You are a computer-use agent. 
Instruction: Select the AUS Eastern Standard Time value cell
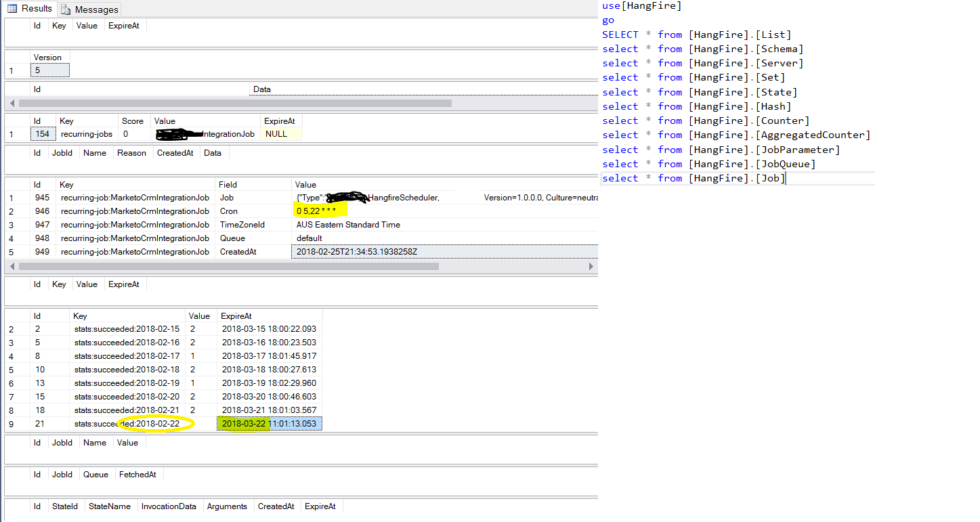[348, 224]
